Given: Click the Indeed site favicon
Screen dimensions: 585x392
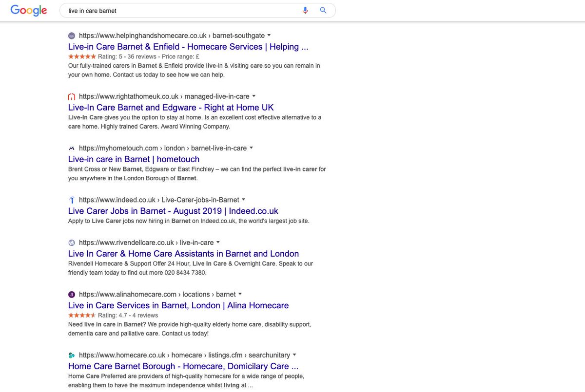Looking at the screenshot, I should 72,200.
